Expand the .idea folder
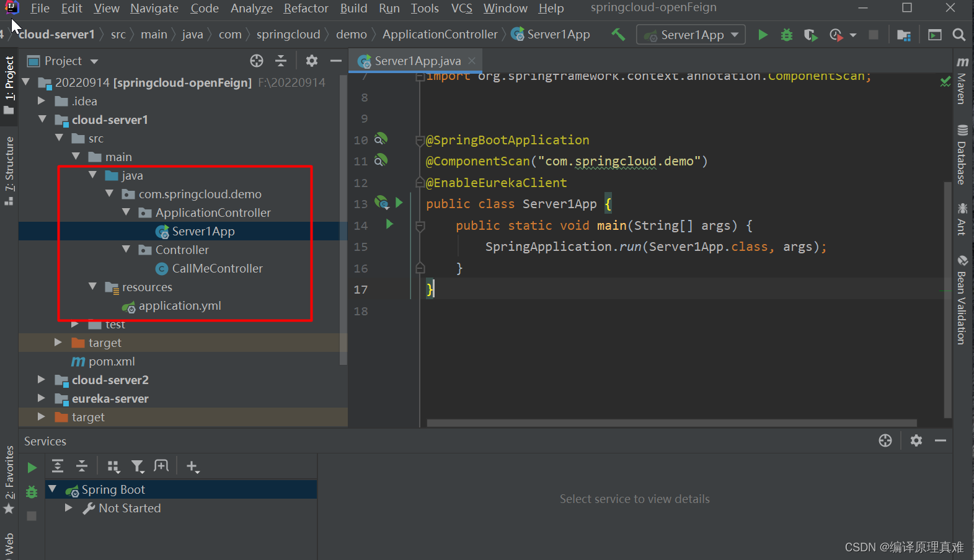This screenshot has height=560, width=974. click(x=42, y=100)
